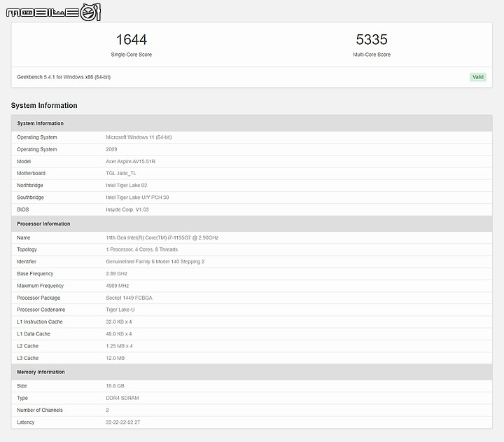Click the Latency row label

click(25, 422)
